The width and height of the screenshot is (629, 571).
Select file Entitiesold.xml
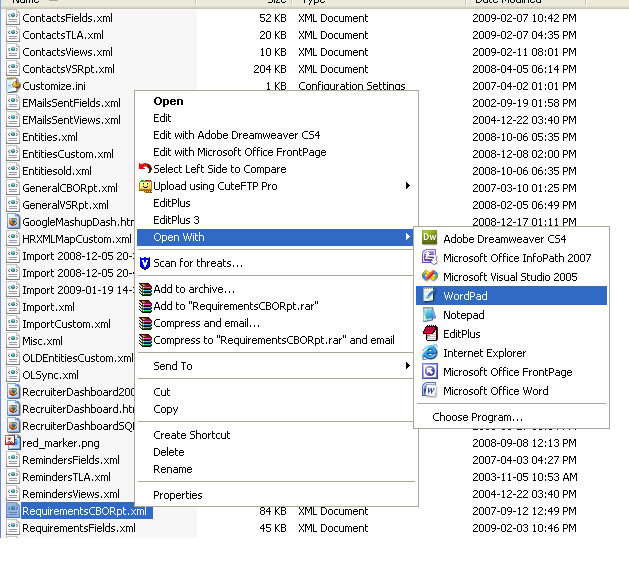[x=57, y=171]
